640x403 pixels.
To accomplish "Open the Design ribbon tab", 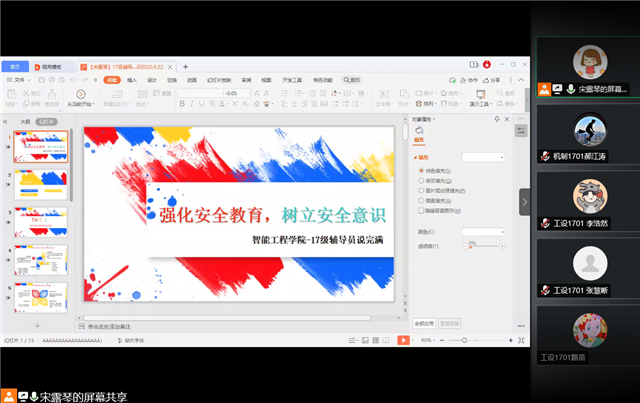I will point(152,80).
